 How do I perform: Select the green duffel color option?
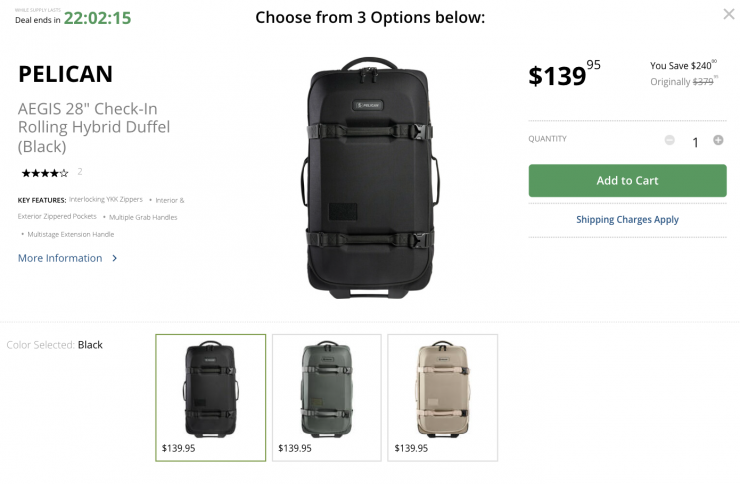[x=327, y=397]
